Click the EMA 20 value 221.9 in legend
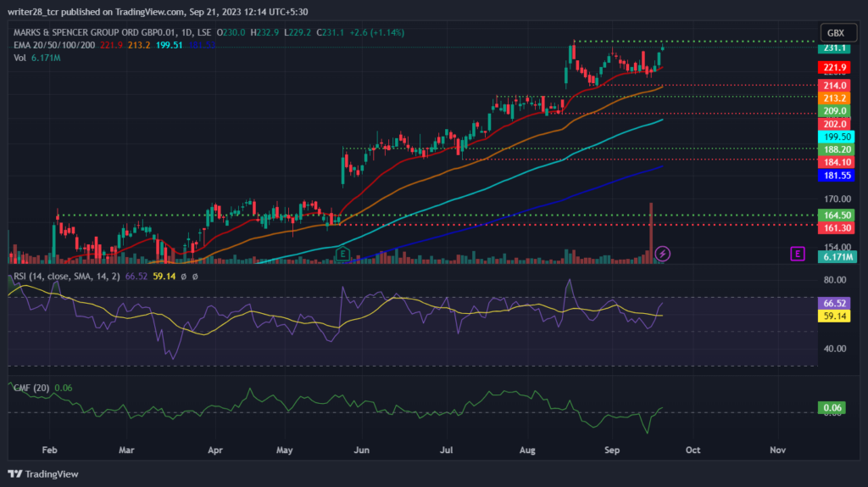 111,45
